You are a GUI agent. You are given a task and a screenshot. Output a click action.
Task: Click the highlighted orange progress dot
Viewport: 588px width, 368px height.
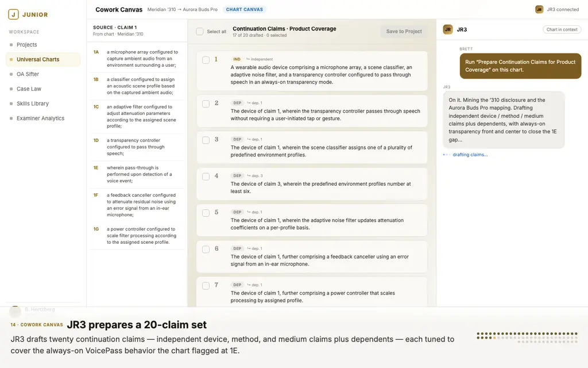click(494, 338)
